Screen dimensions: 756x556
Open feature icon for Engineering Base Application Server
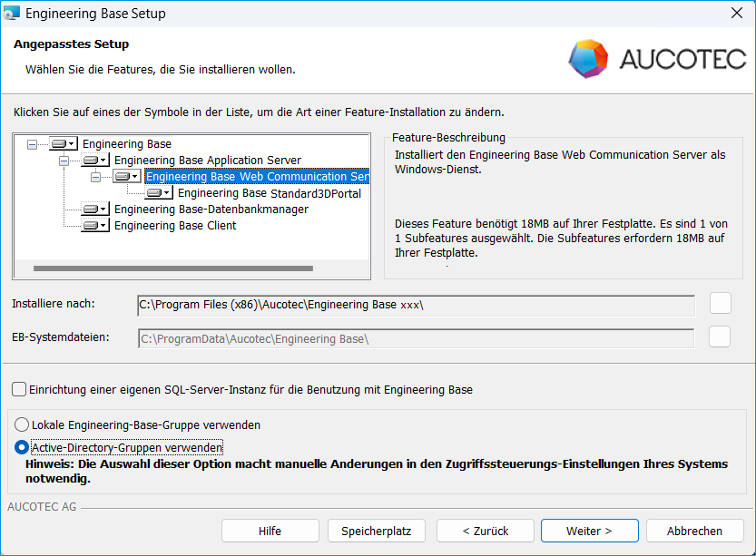(x=94, y=161)
